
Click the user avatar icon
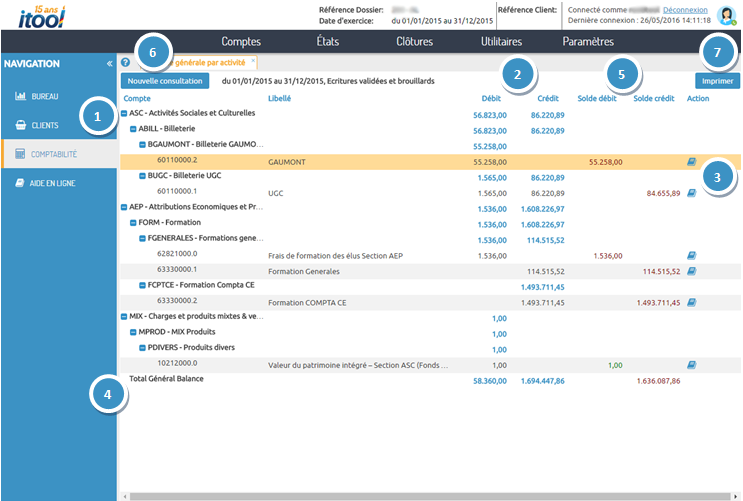[727, 15]
